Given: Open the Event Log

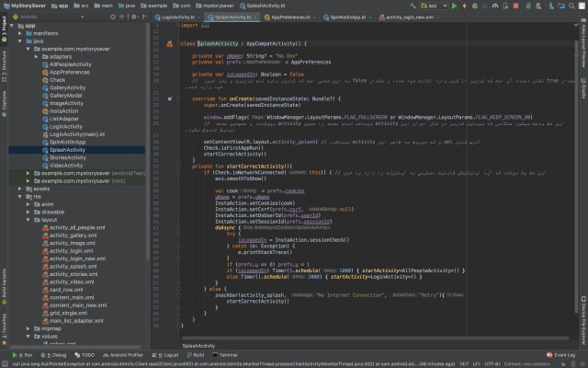Looking at the screenshot, I should (x=561, y=355).
